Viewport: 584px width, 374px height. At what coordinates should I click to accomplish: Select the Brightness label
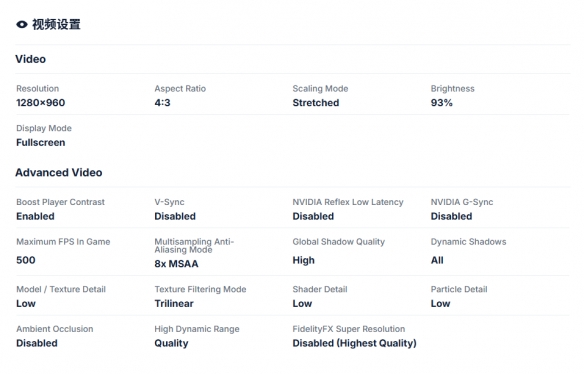coord(453,89)
